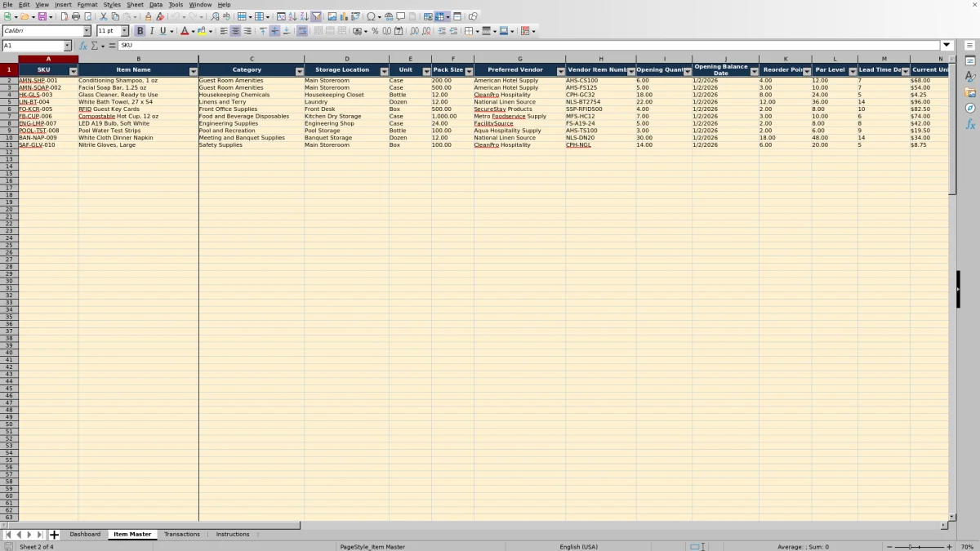Image resolution: width=980 pixels, height=551 pixels.
Task: Click the Export as PDF icon
Action: (65, 16)
